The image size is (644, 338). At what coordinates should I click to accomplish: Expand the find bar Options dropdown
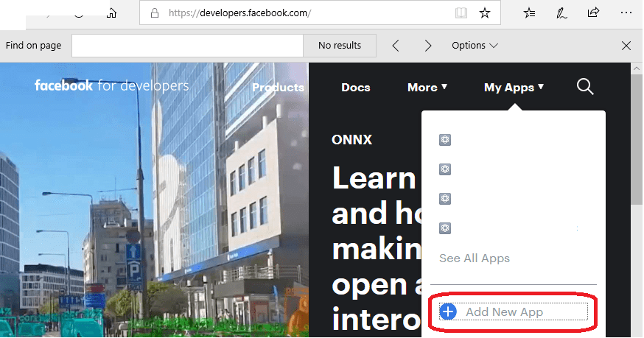[x=475, y=46]
